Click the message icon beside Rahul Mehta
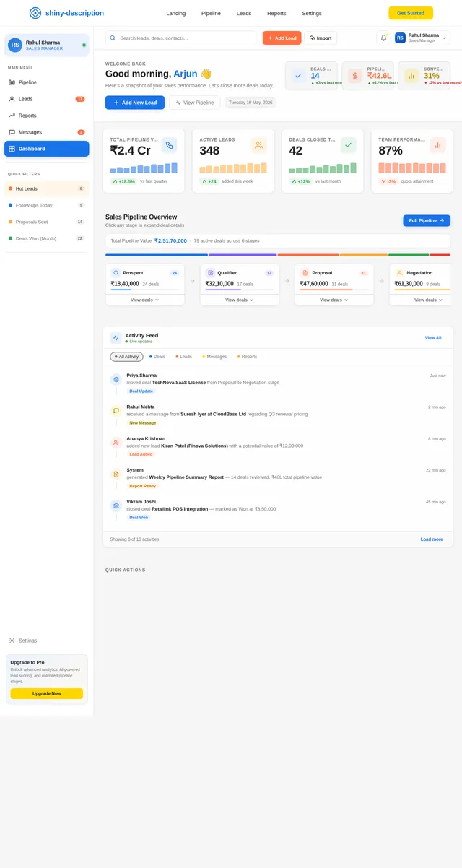 (x=115, y=411)
